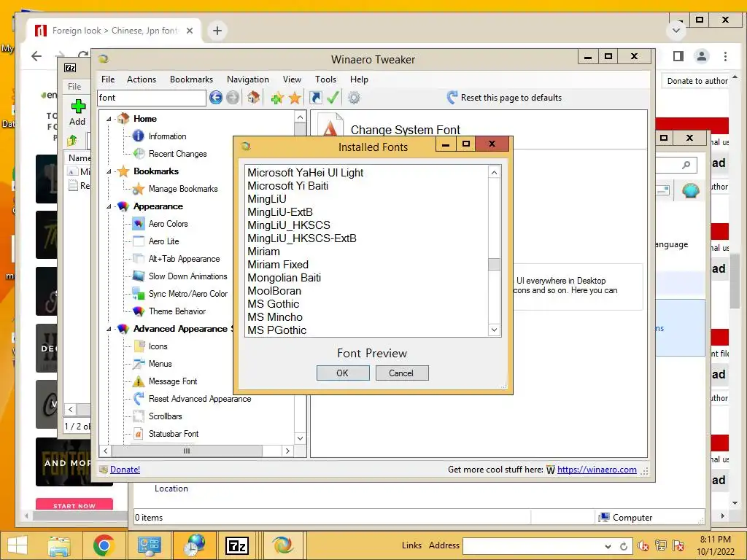Screen dimensions: 747x560
Task: Open the Tools menu
Action: point(325,79)
